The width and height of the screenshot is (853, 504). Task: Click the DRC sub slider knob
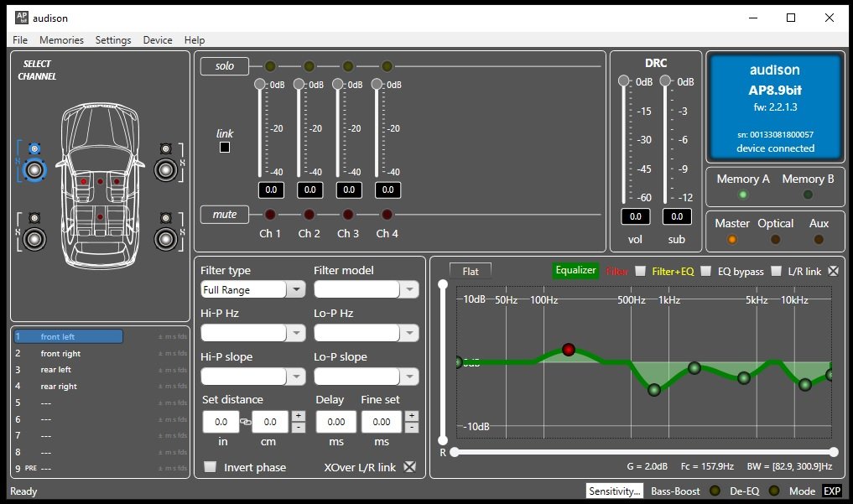point(665,81)
